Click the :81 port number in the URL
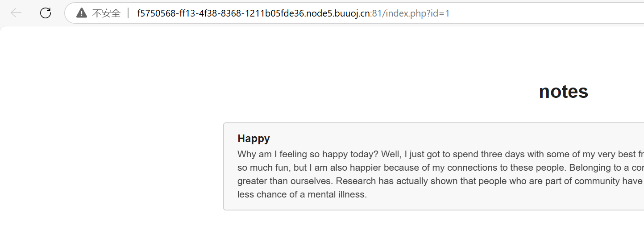The image size is (644, 252). [376, 13]
